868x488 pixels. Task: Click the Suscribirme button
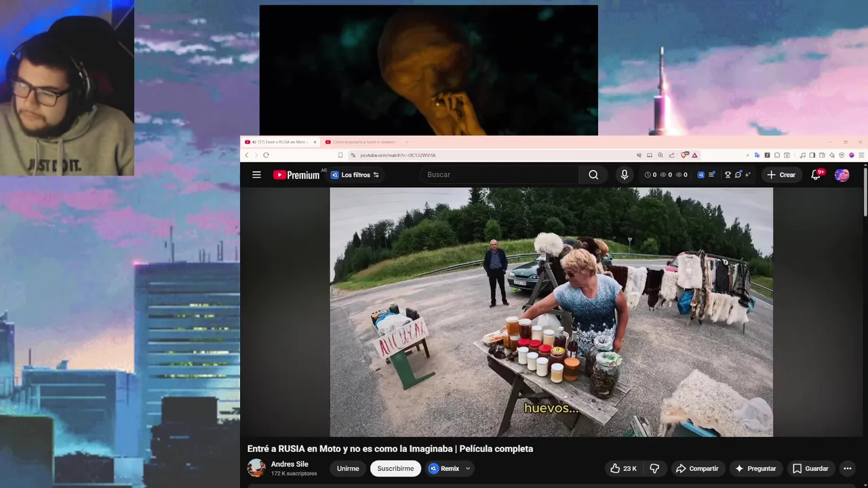[395, 468]
